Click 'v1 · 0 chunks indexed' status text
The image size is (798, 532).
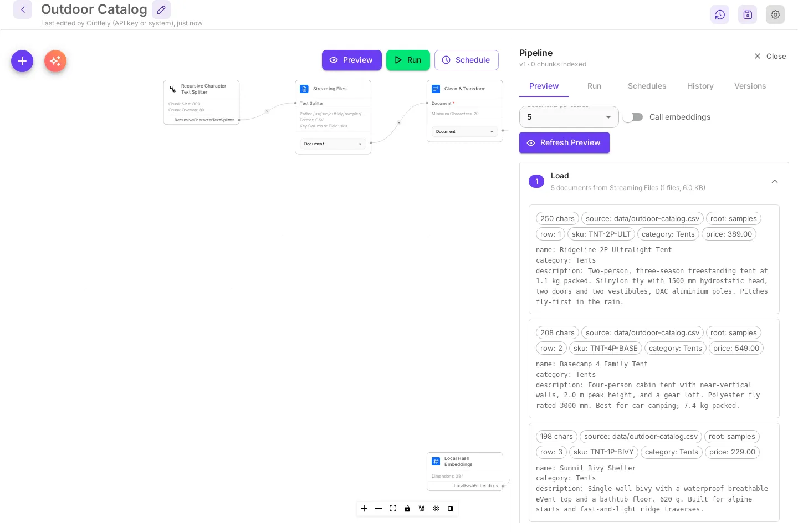pos(553,64)
